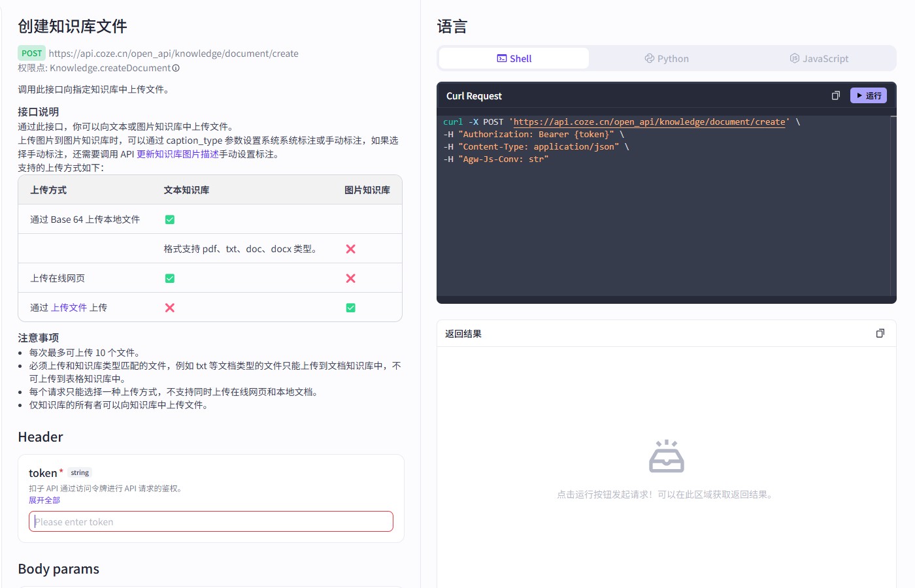
Task: Click the API URL in the curl code
Action: pos(650,122)
